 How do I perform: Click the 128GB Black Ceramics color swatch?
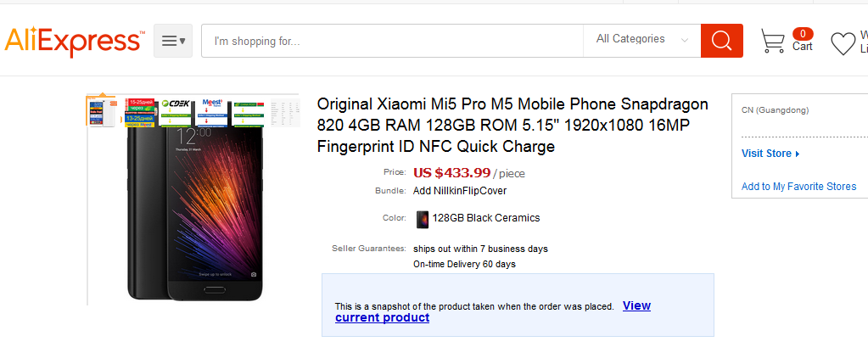tap(423, 219)
